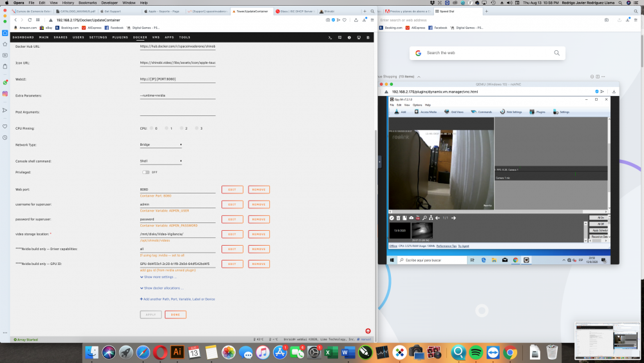644x363 pixels.
Task: Click the Performance Tips link in iSpy
Action: 446,246
